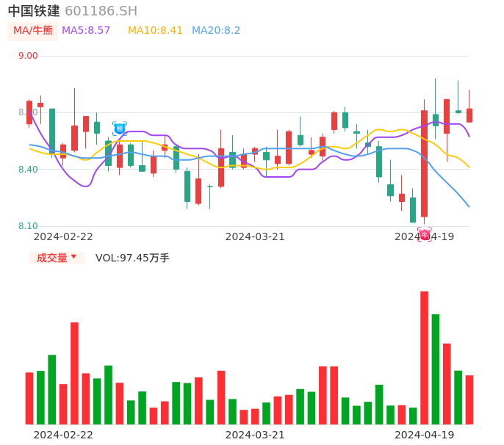Click the 9.00 price axis label

coord(28,56)
